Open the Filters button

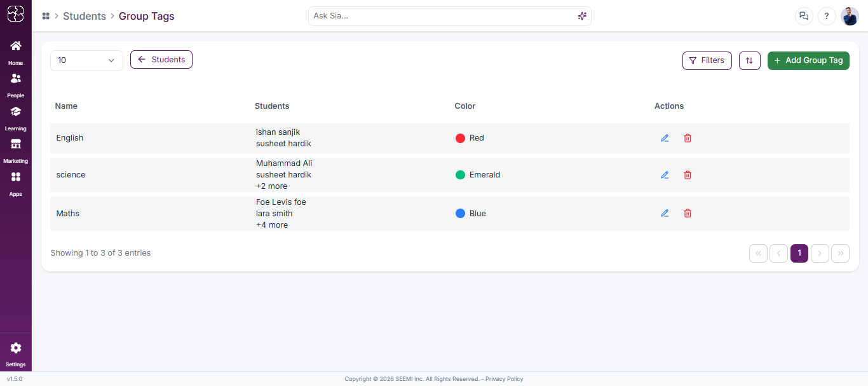point(707,60)
